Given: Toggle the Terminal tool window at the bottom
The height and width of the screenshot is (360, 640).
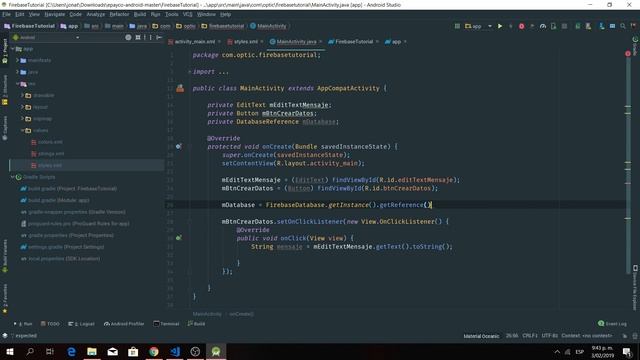Looking at the screenshot, I should (x=166, y=324).
